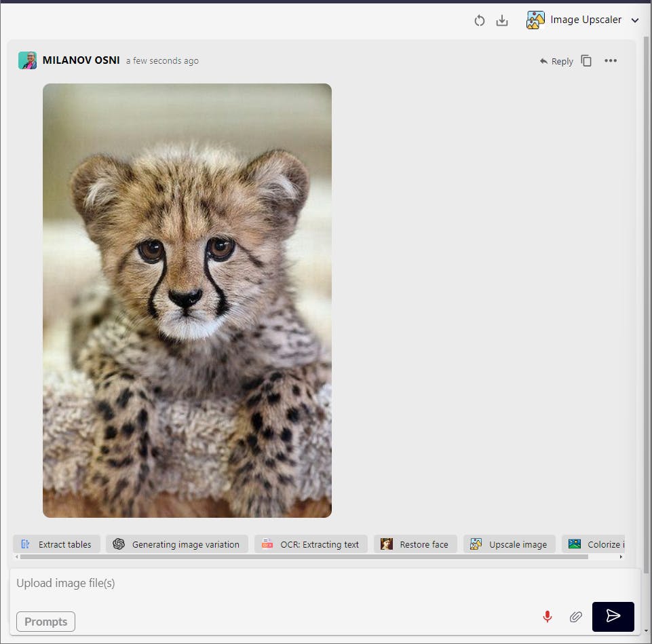The width and height of the screenshot is (652, 644).
Task: Click the download icon in the header
Action: [501, 20]
